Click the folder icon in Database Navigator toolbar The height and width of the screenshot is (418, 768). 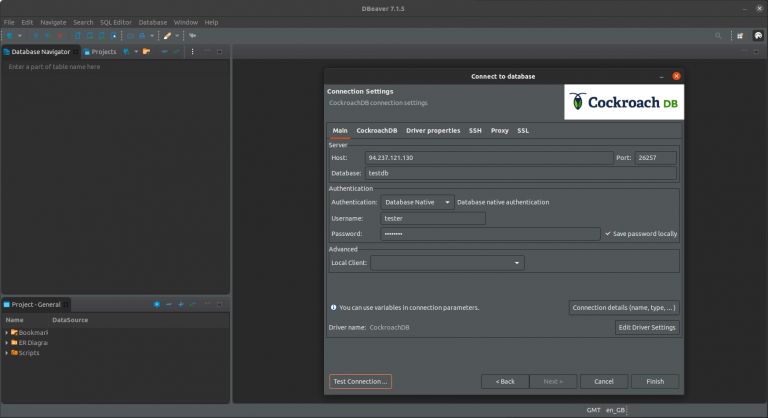146,51
